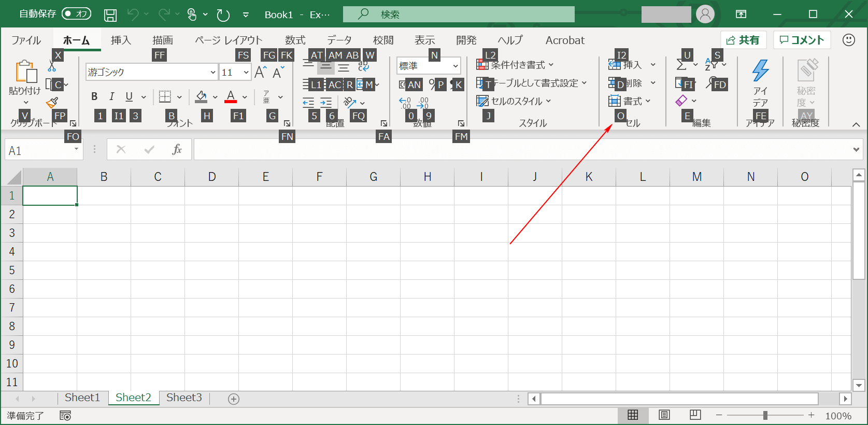Expand the number format dropdown
Image resolution: width=868 pixels, height=425 pixels.
(x=456, y=66)
